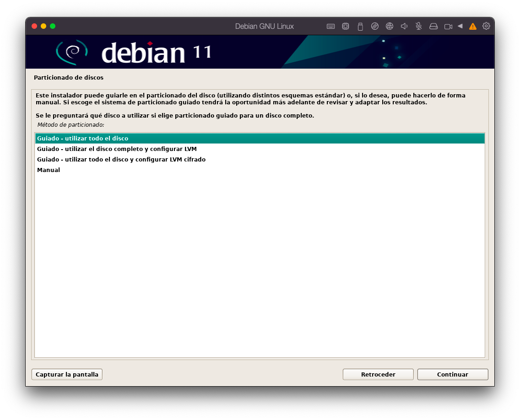
Task: Click the Retroceder button
Action: 378,374
